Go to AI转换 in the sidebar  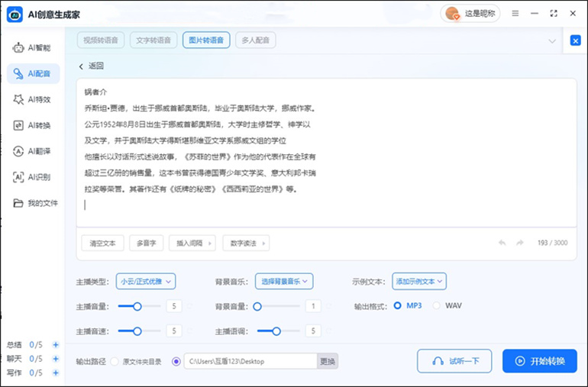[x=32, y=125]
